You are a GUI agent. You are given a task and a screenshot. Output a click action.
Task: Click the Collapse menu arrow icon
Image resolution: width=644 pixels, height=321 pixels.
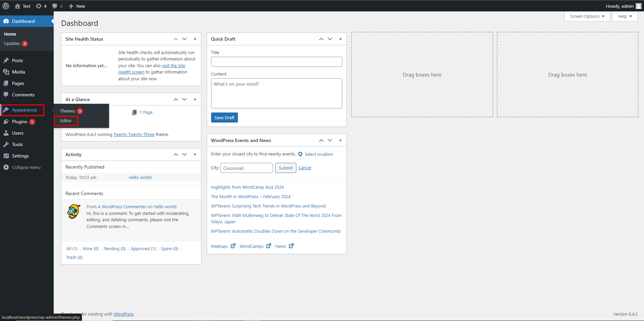point(6,167)
